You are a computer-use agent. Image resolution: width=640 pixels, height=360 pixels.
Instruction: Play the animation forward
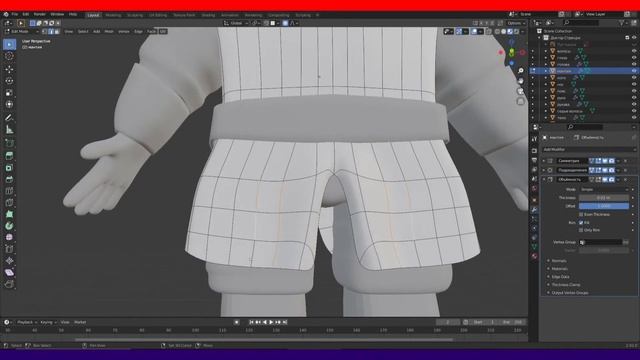pos(271,322)
